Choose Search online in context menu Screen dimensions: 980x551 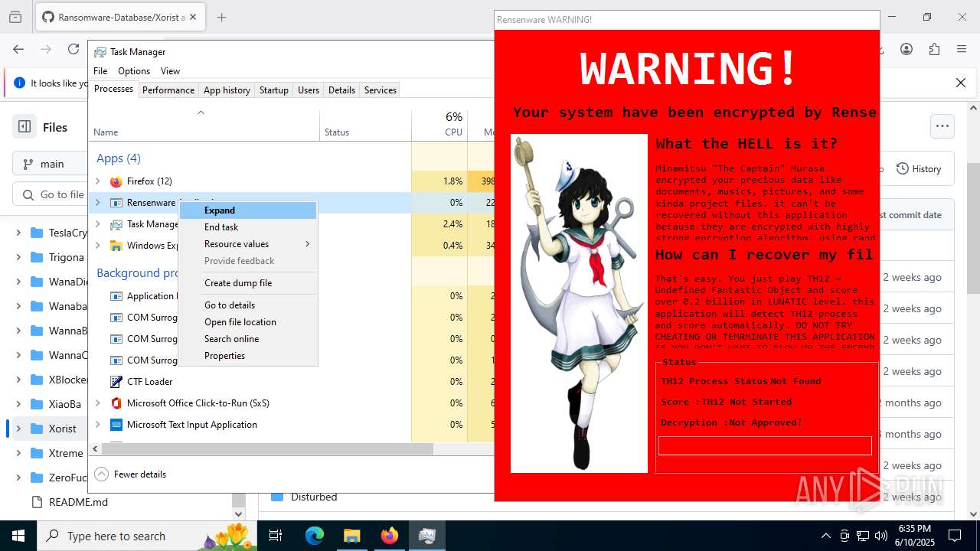click(x=248, y=339)
